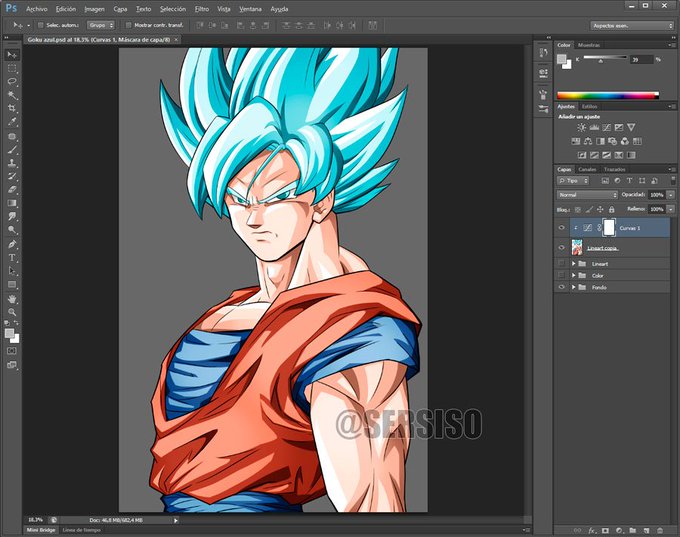The image size is (680, 537).
Task: Select the Zoom tool in toolbox
Action: coord(12,312)
